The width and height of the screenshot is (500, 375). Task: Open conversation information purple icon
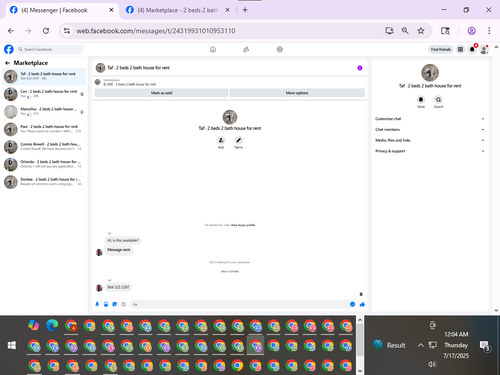360,68
